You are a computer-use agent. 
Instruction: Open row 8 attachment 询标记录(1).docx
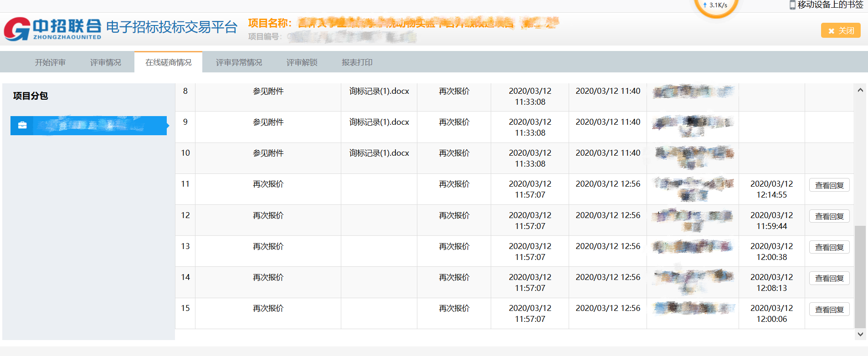(379, 91)
